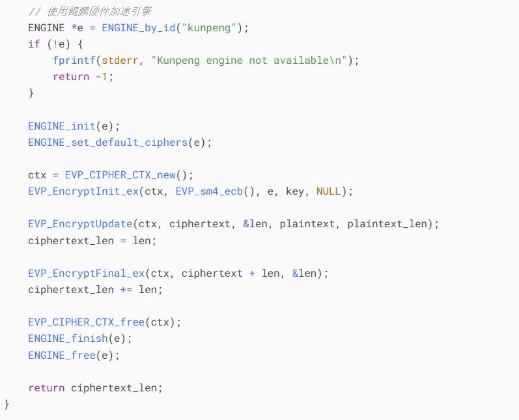Click the ENGINE_finish call
Image resolution: width=519 pixels, height=420 pixels.
pos(80,339)
